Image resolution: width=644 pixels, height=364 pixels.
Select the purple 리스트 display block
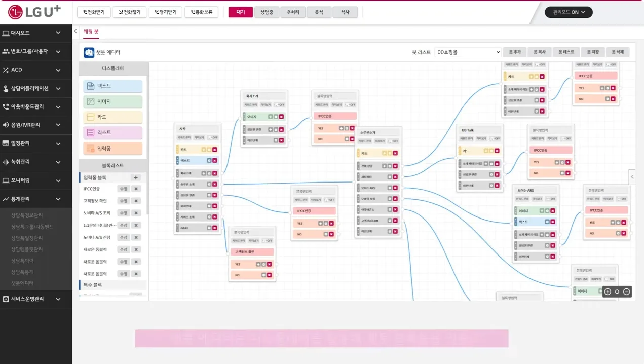click(112, 133)
